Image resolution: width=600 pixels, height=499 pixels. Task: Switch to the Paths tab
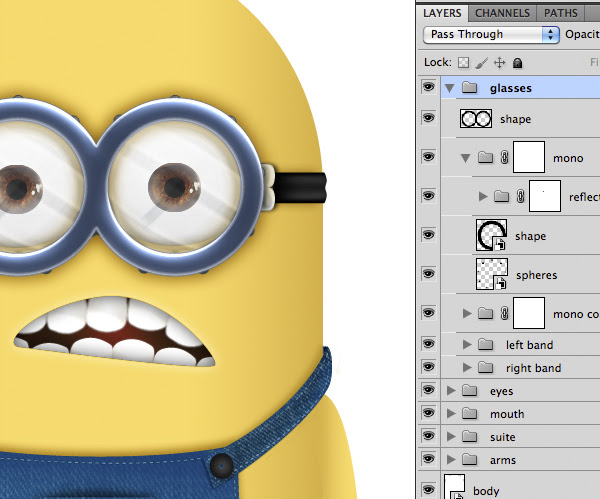[561, 13]
